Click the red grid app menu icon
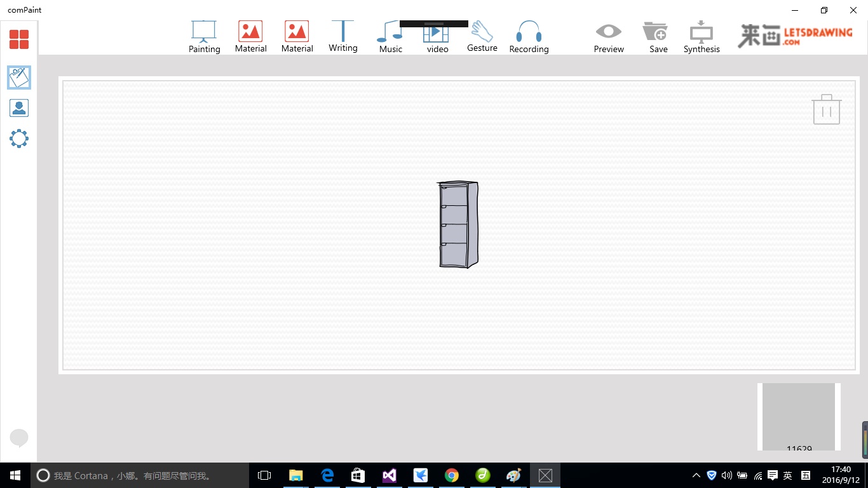The image size is (868, 488). [x=19, y=39]
